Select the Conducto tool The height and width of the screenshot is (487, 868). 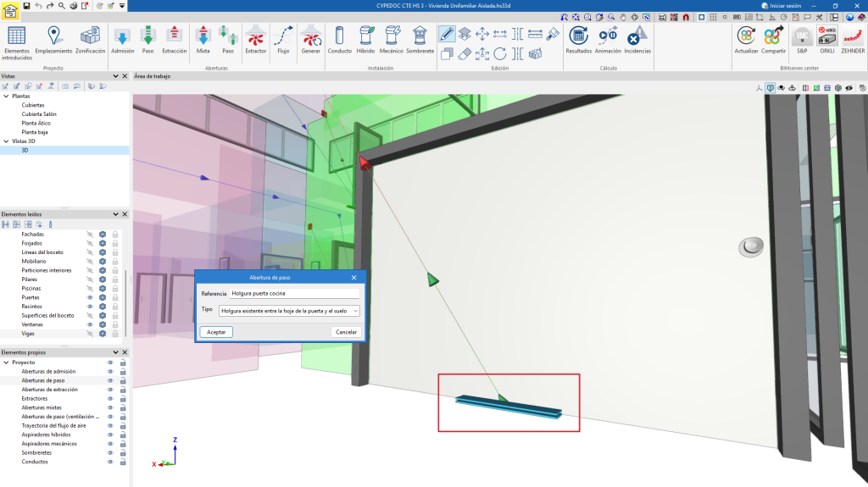point(339,40)
